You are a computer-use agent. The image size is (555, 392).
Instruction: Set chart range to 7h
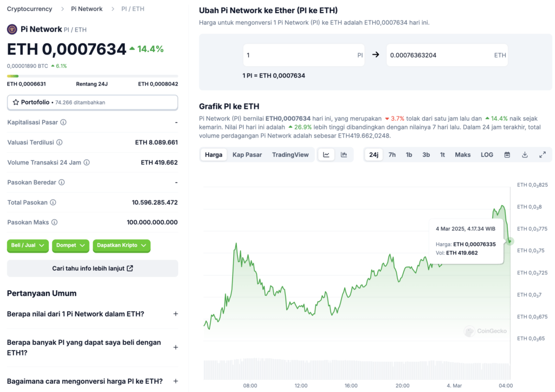pyautogui.click(x=392, y=155)
